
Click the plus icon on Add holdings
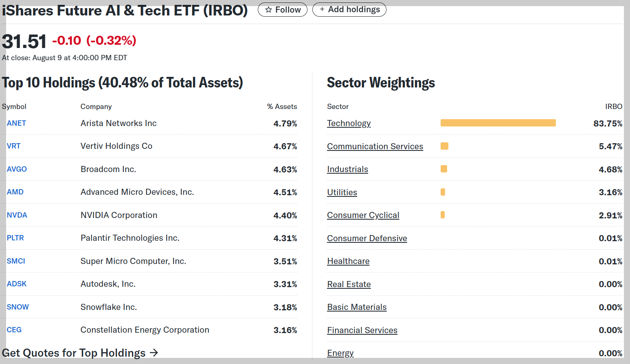coord(322,9)
